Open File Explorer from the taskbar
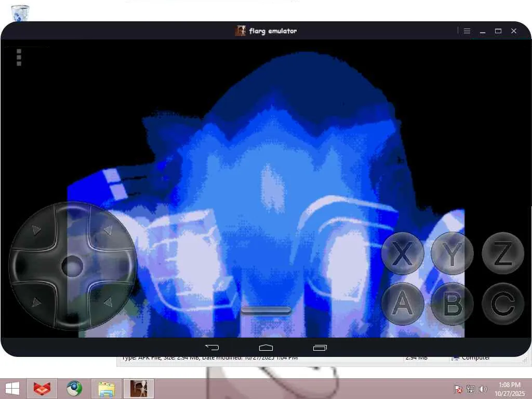The image size is (532, 399). point(106,389)
